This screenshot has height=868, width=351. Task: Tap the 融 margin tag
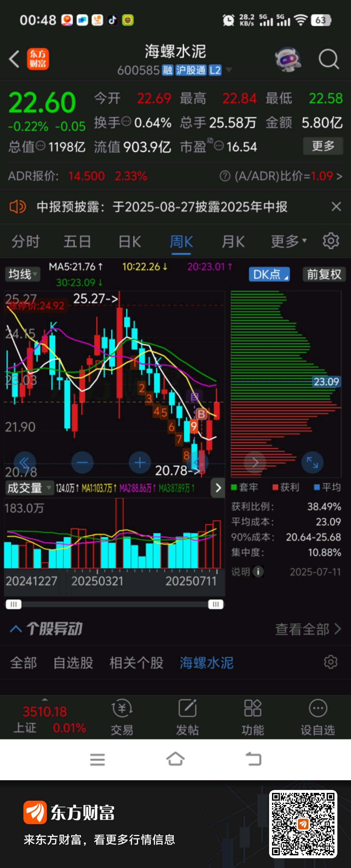pyautogui.click(x=167, y=70)
